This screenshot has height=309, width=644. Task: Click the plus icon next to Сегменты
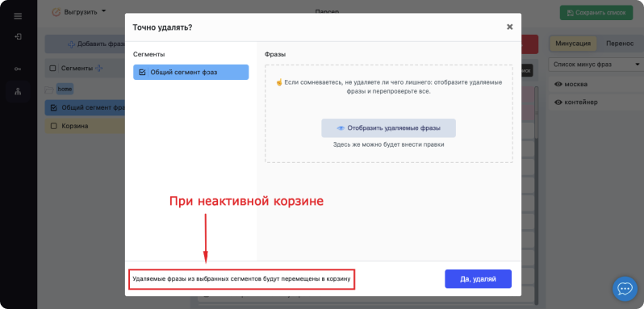[x=99, y=69]
